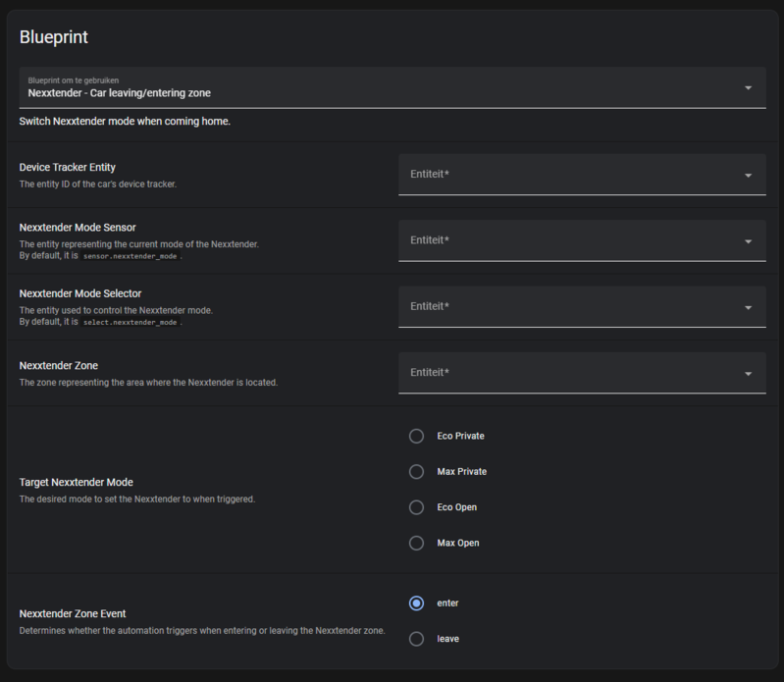Viewport: 784px width, 682px height.
Task: Click the 'Blueprint' heading
Action: pos(54,37)
